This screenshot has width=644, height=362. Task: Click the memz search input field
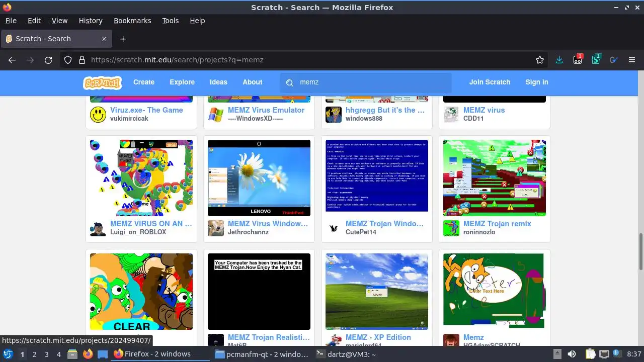366,82
